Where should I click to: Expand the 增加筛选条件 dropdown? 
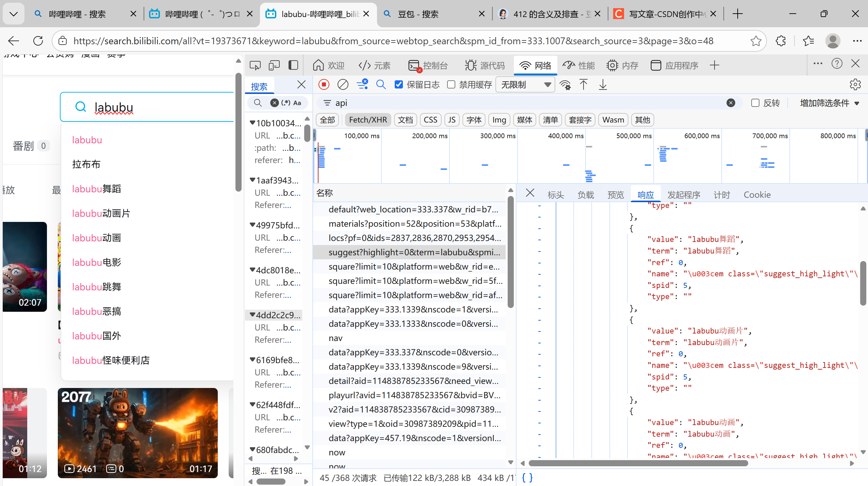click(829, 103)
